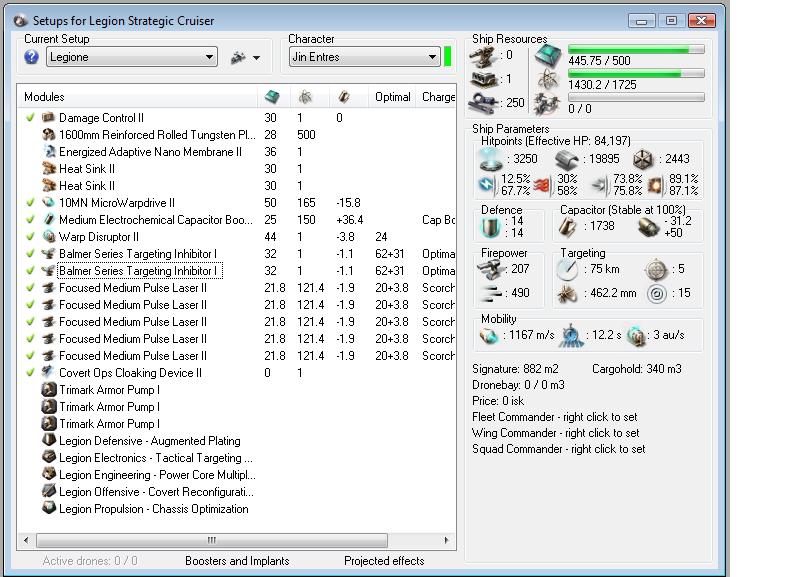Click the powergrid usage bar 1430.2 / 1725
This screenshot has width=800, height=577.
pyautogui.click(x=636, y=73)
